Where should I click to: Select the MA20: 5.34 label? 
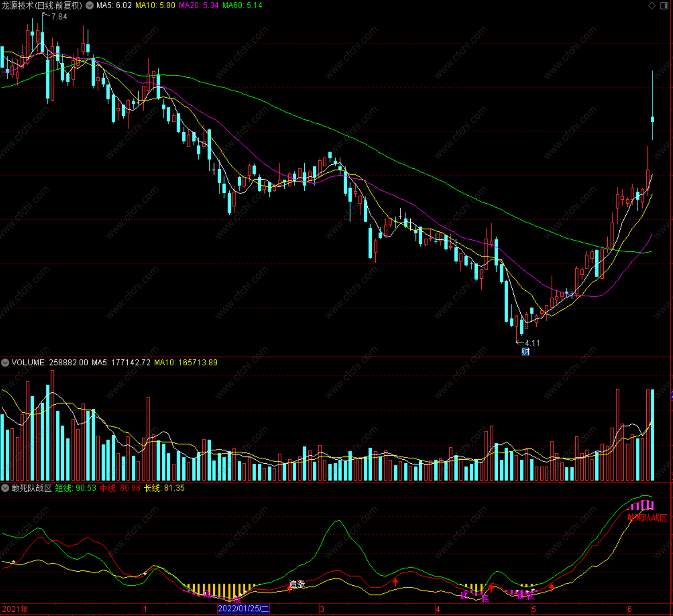click(199, 5)
